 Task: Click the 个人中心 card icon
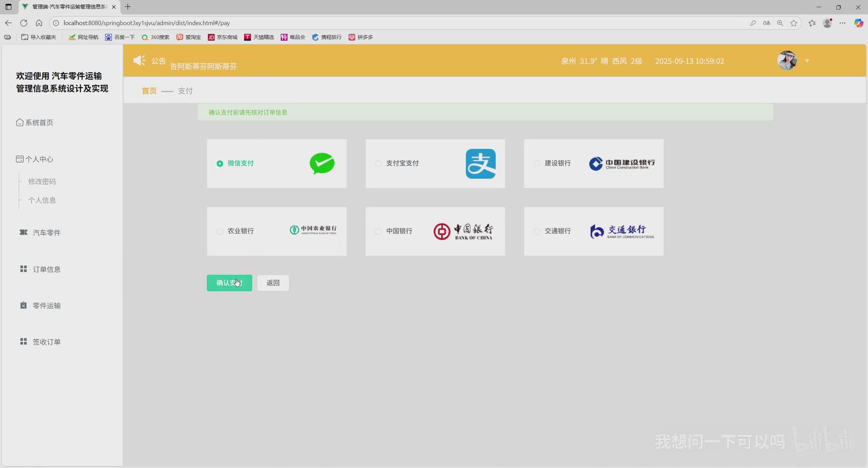tap(19, 159)
